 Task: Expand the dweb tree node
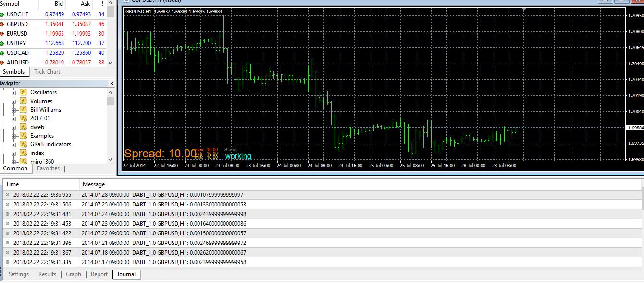coord(14,127)
